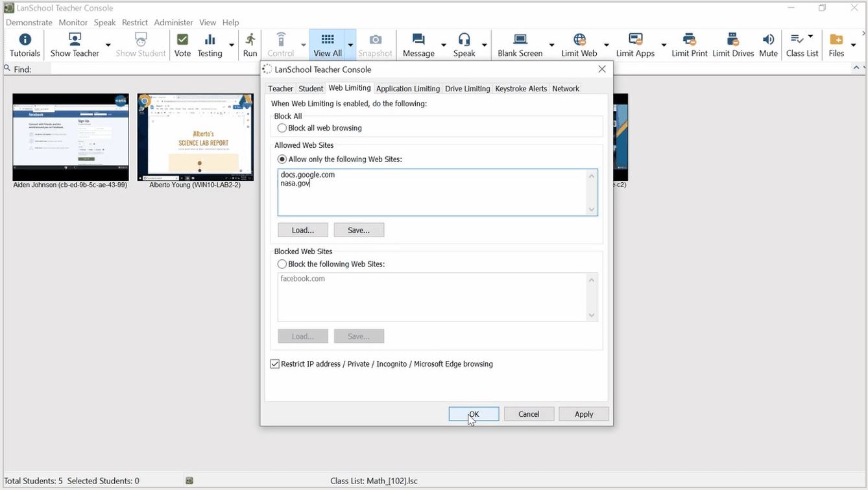The height and width of the screenshot is (490, 868).
Task: Click Load under Allowed Web Sites
Action: point(302,230)
